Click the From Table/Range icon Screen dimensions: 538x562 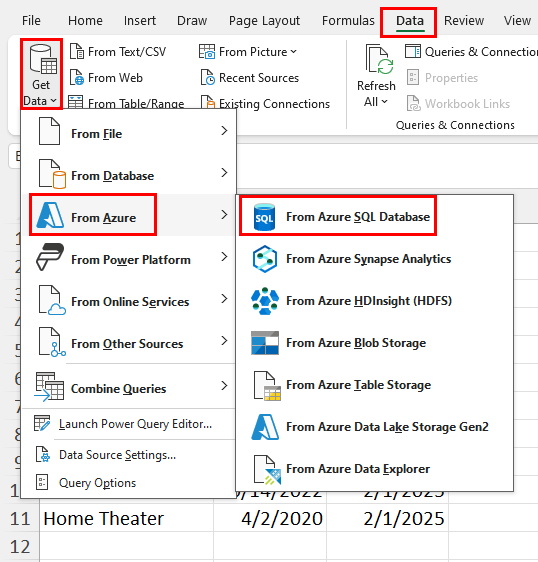(x=76, y=102)
